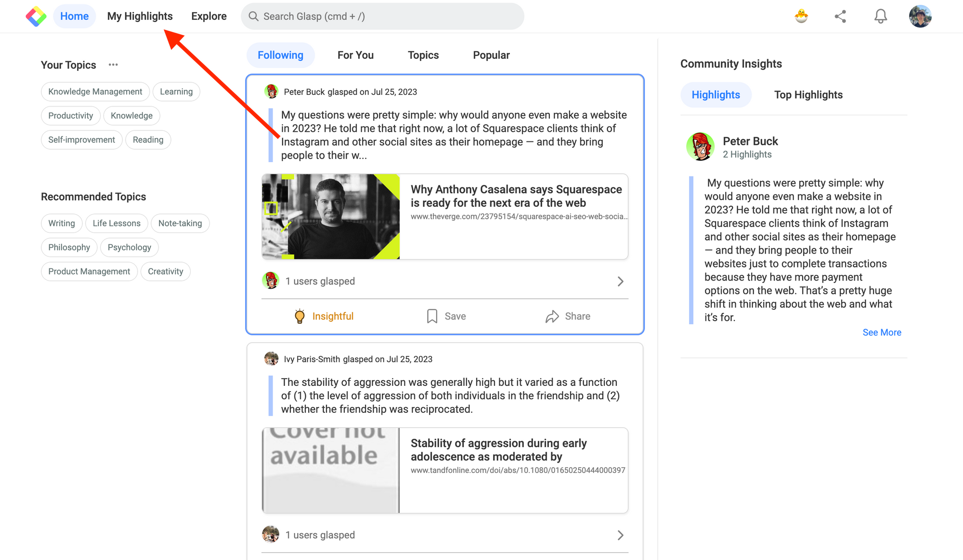Open the Explore page
963x560 pixels.
209,16
